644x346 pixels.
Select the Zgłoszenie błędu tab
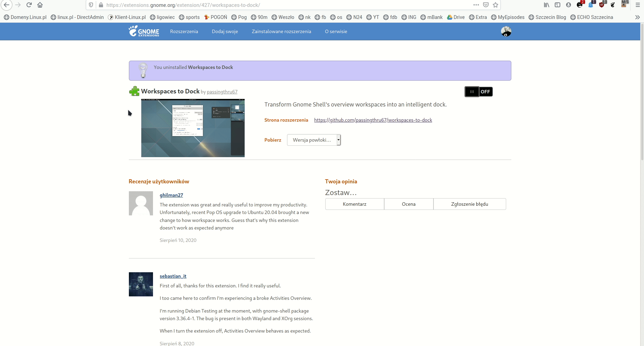470,204
